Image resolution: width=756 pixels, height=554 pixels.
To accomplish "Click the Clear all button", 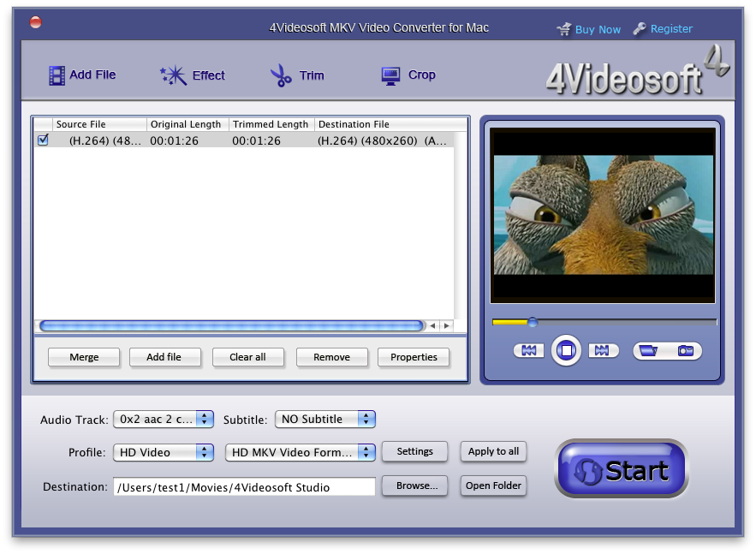I will point(247,357).
